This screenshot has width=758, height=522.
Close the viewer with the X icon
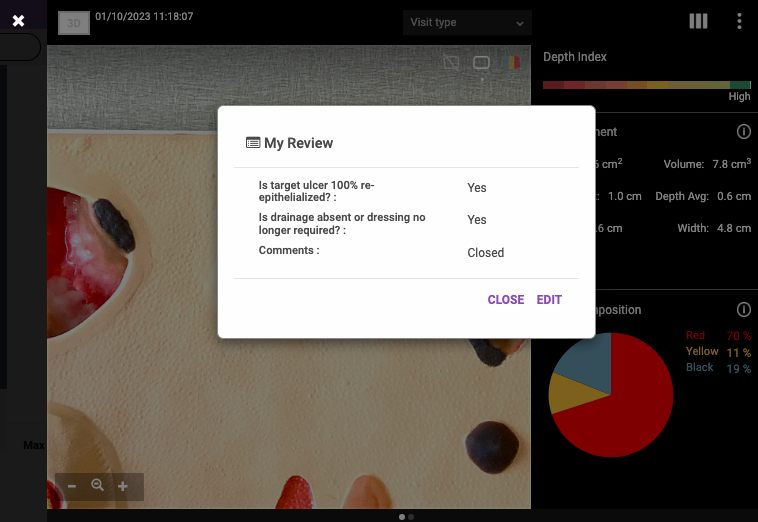[x=18, y=20]
